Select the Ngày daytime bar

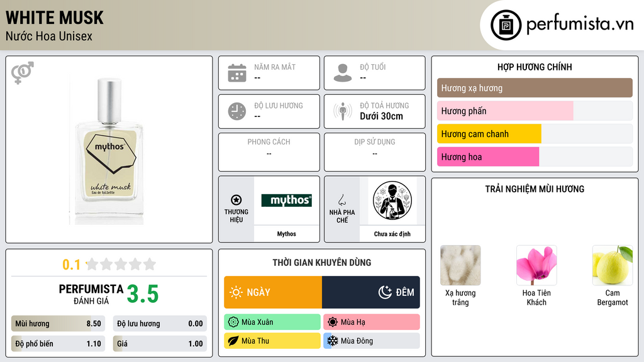[273, 292]
